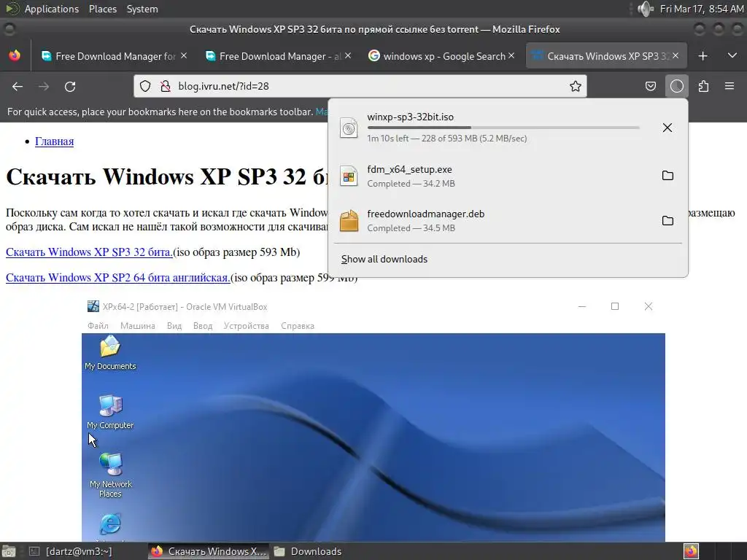This screenshot has width=747, height=560.
Task: Close the first Free Download Manager for tab
Action: pos(184,55)
